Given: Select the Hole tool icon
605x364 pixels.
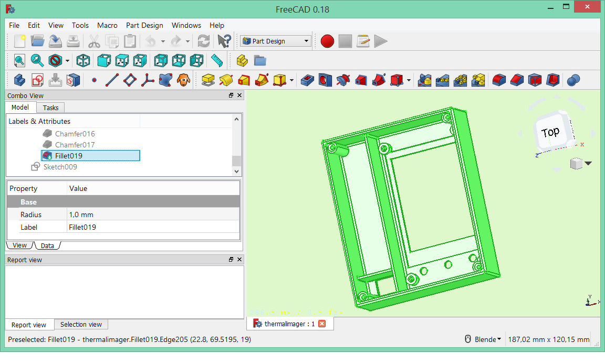Looking at the screenshot, I should pos(325,80).
